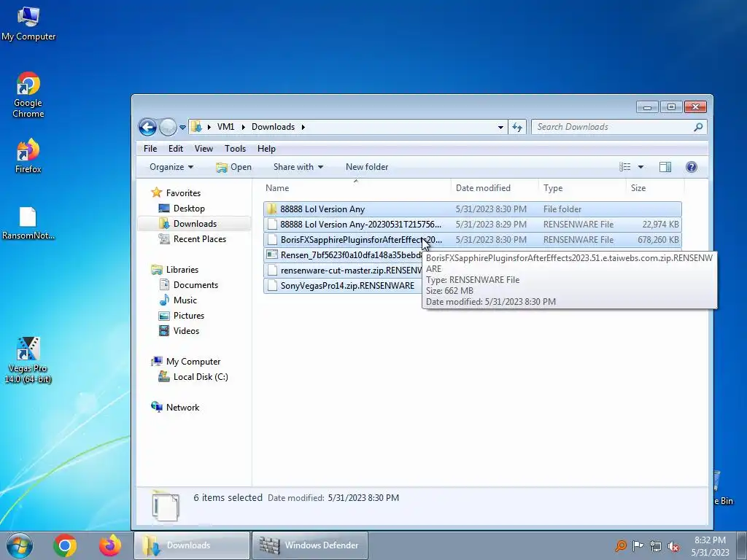Screen dimensions: 747x560
Task: Click the Open toolbar button
Action: click(233, 167)
